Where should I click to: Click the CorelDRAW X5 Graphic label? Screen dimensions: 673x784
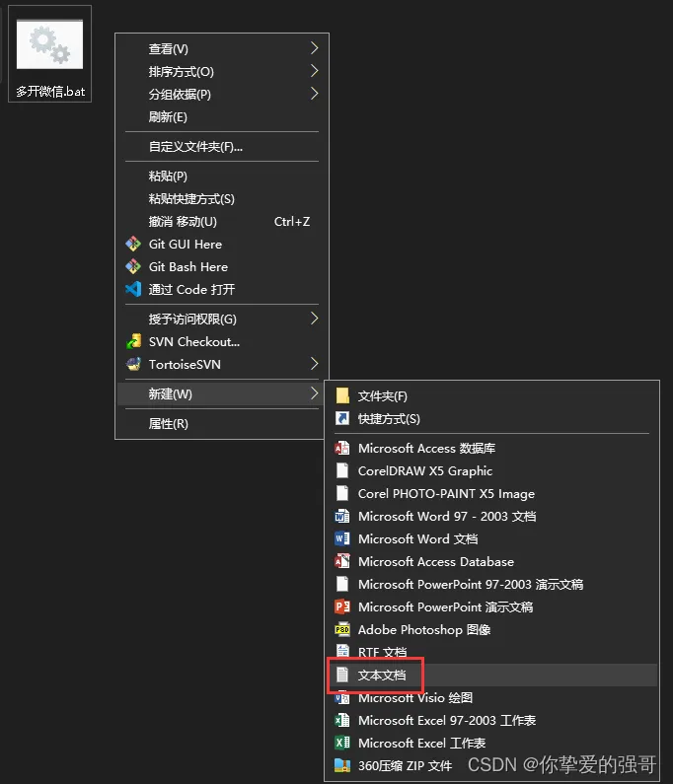pos(425,471)
